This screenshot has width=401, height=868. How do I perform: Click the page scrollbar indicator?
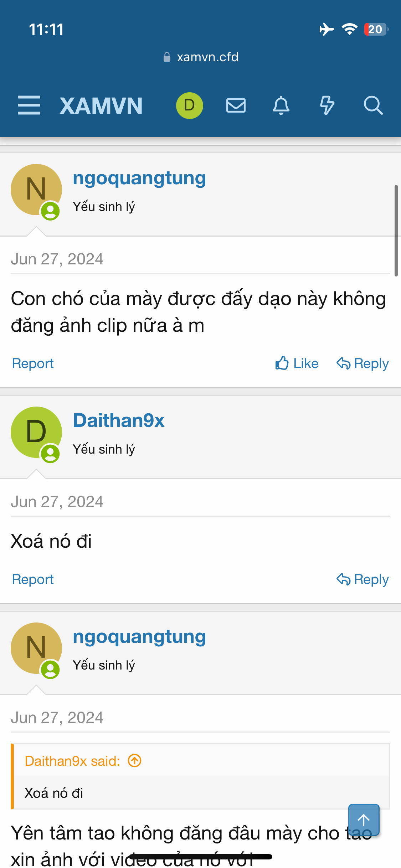click(x=396, y=231)
